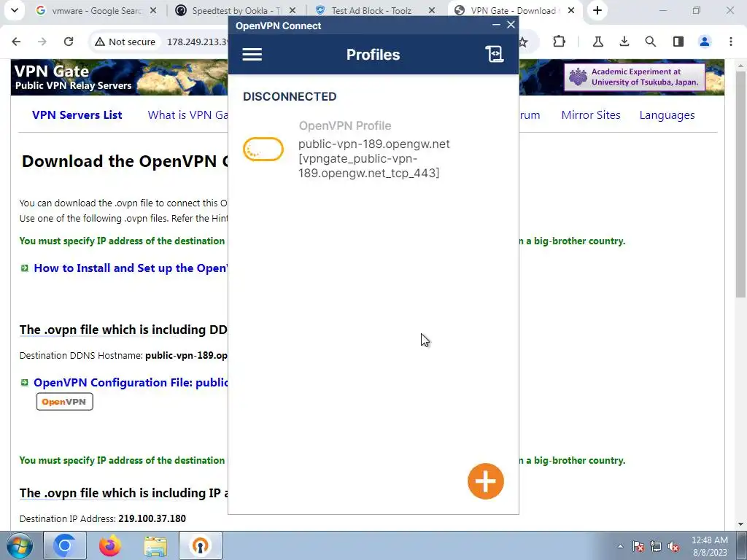Image resolution: width=747 pixels, height=560 pixels.
Task: Show hidden system tray icons
Action: (x=620, y=546)
